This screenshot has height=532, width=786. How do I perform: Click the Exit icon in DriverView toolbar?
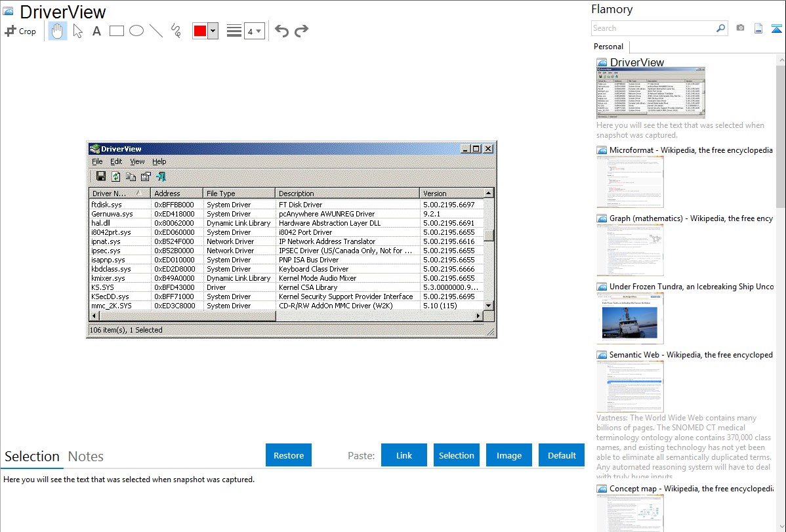pos(161,176)
